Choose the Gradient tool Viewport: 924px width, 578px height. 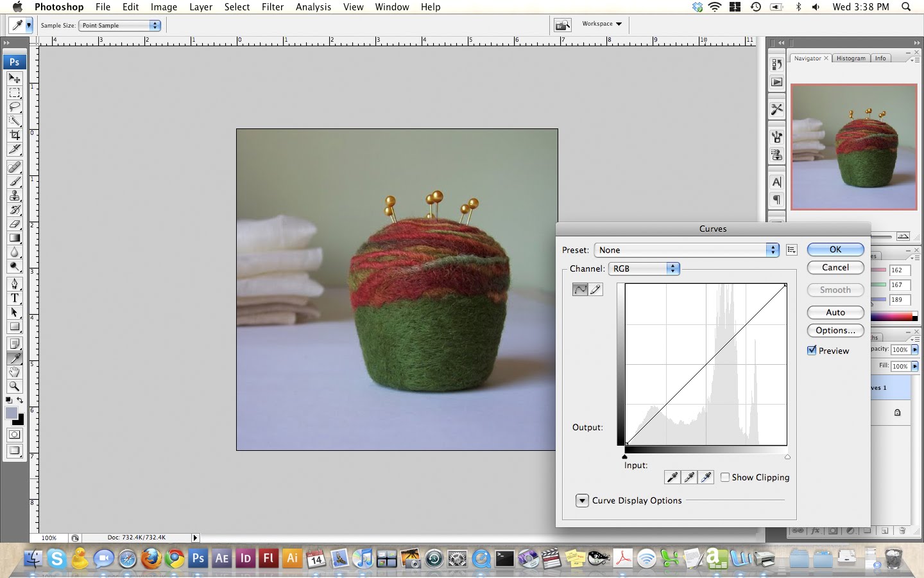(14, 238)
